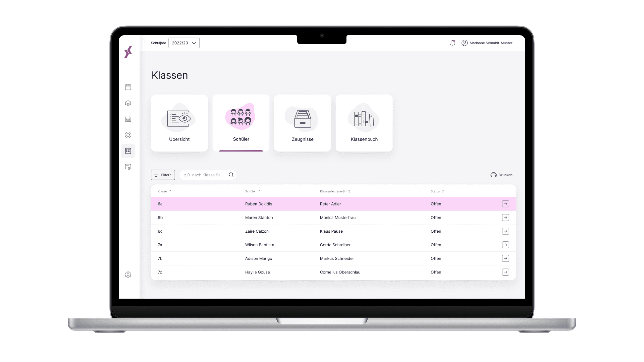Viewport: 644px width, 362px height.
Task: Click Drucken to print the list
Action: (x=501, y=175)
